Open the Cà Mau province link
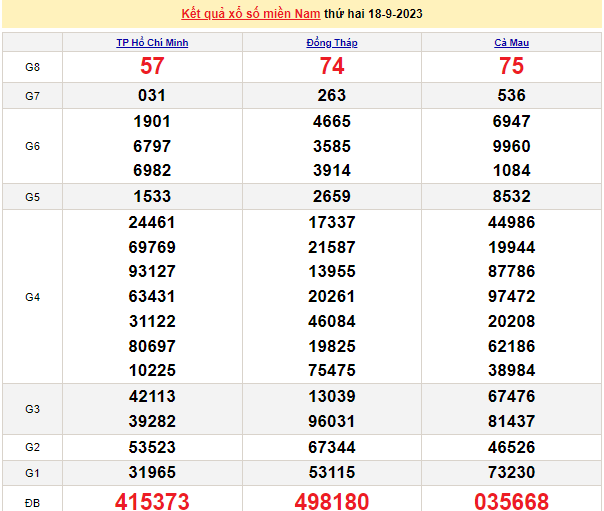The height and width of the screenshot is (511, 604). coord(511,43)
